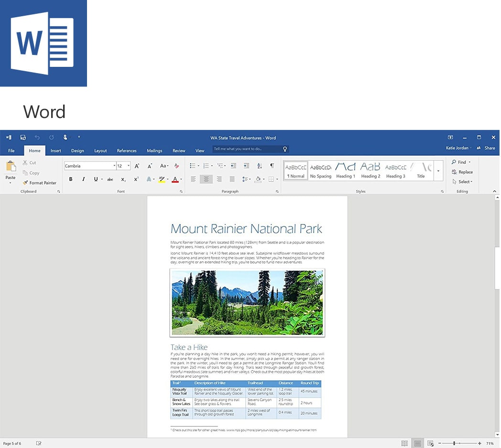Toggle underline formatting
The width and height of the screenshot is (501, 448).
pyautogui.click(x=96, y=179)
